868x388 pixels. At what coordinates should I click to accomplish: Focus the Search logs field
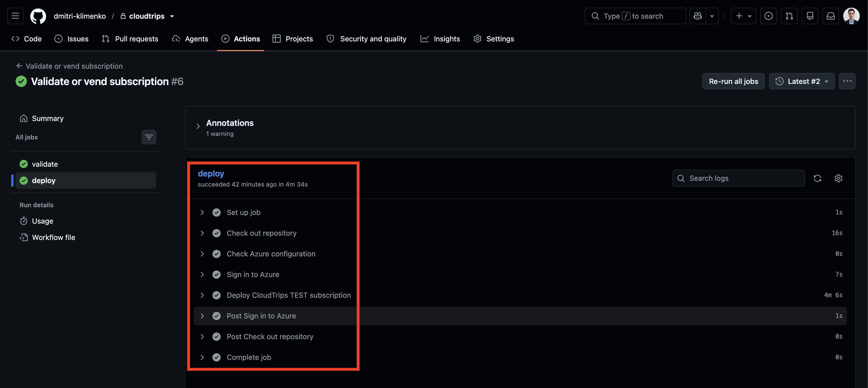point(739,178)
